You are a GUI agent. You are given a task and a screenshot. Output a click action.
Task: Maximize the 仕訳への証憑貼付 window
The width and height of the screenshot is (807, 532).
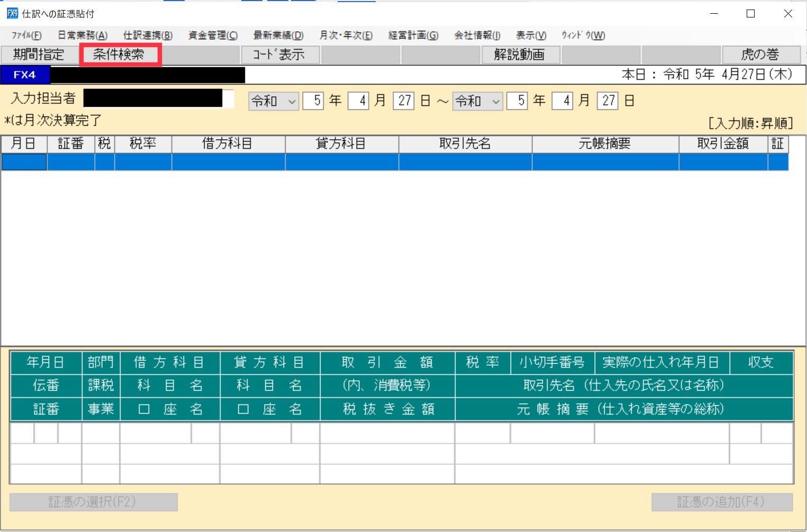click(750, 14)
